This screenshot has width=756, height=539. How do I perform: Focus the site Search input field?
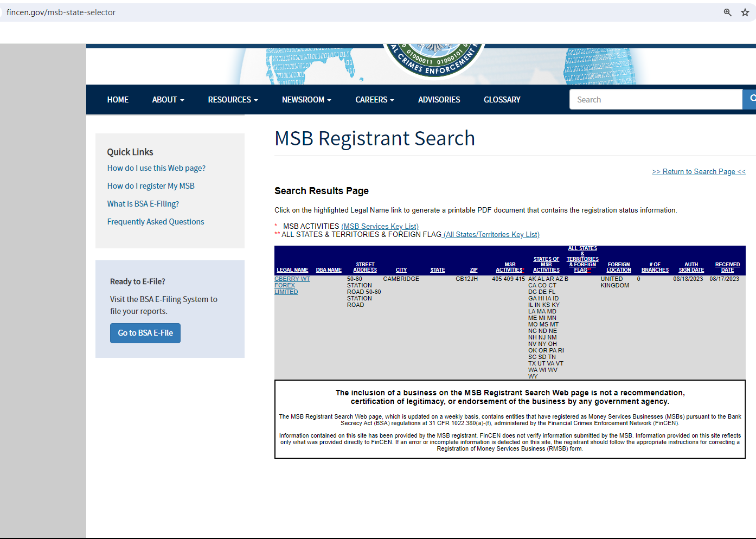click(656, 99)
